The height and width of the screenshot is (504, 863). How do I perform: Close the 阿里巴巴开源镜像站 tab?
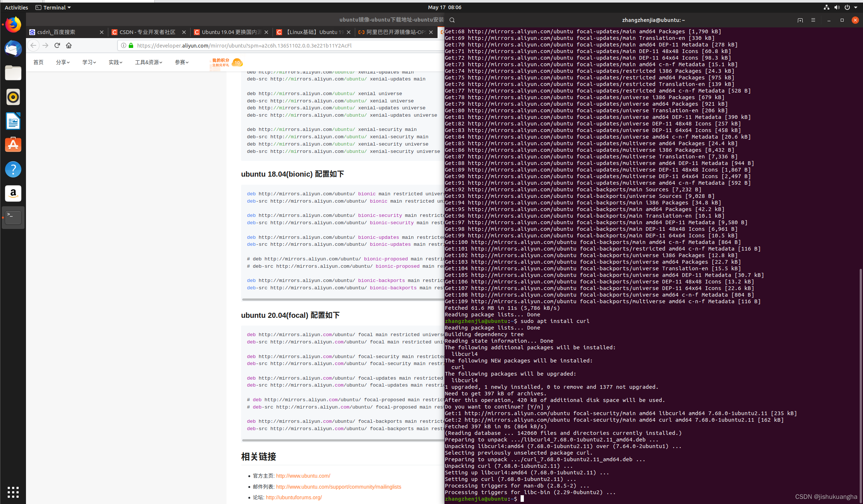click(x=431, y=32)
